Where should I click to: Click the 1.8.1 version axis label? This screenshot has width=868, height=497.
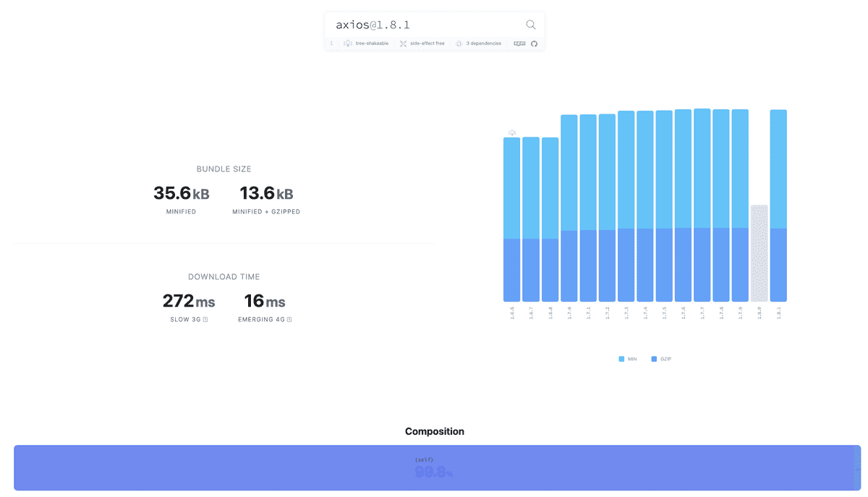(x=778, y=313)
